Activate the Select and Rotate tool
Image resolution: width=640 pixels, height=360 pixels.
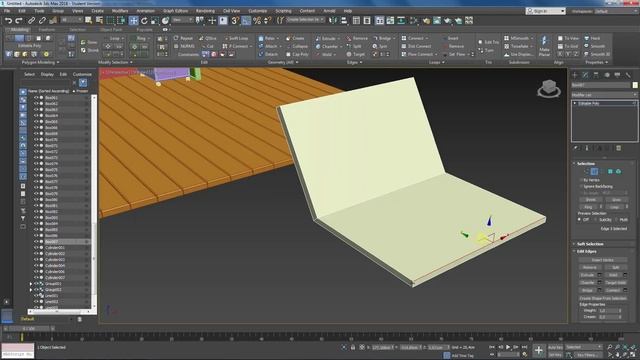pyautogui.click(x=144, y=20)
